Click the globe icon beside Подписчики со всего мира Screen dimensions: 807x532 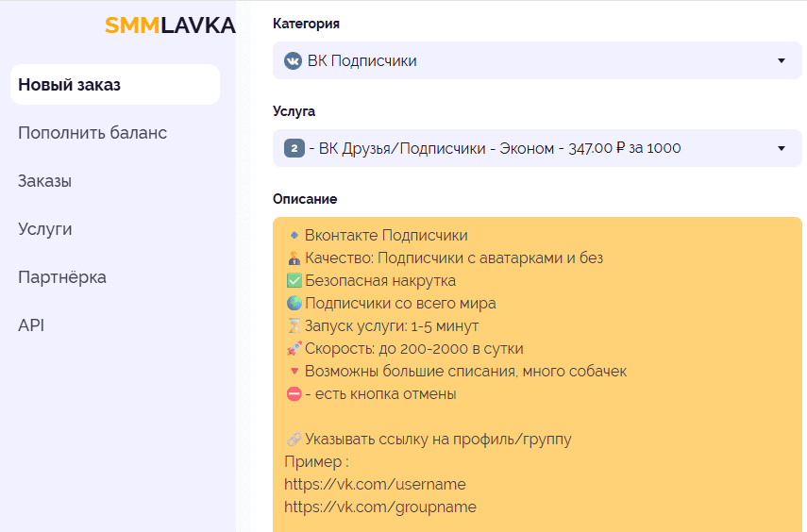(x=294, y=303)
